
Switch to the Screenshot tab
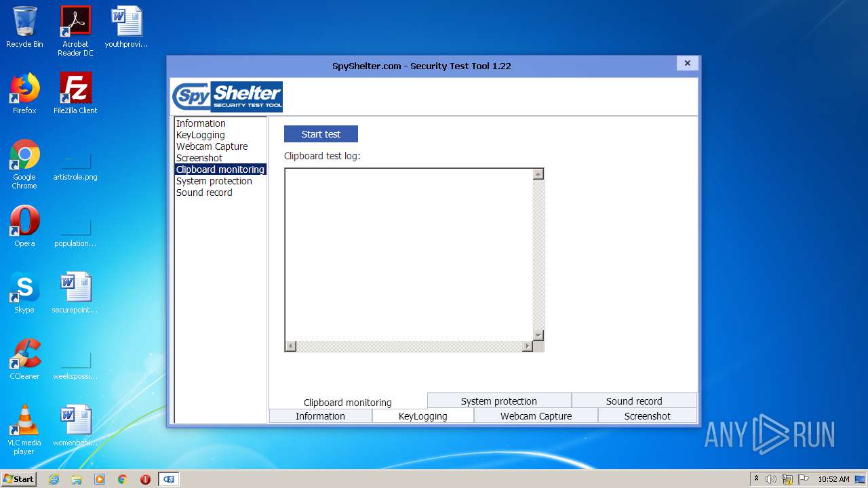[648, 416]
